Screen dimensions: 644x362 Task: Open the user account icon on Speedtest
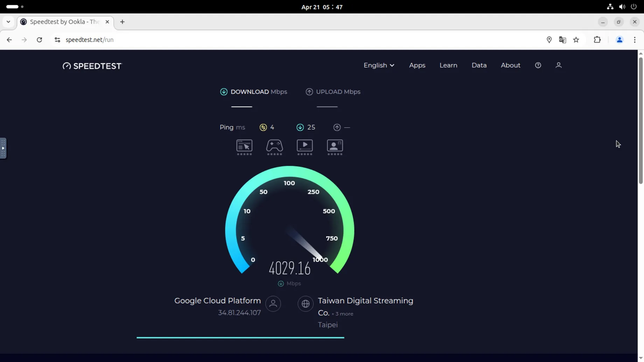point(559,65)
